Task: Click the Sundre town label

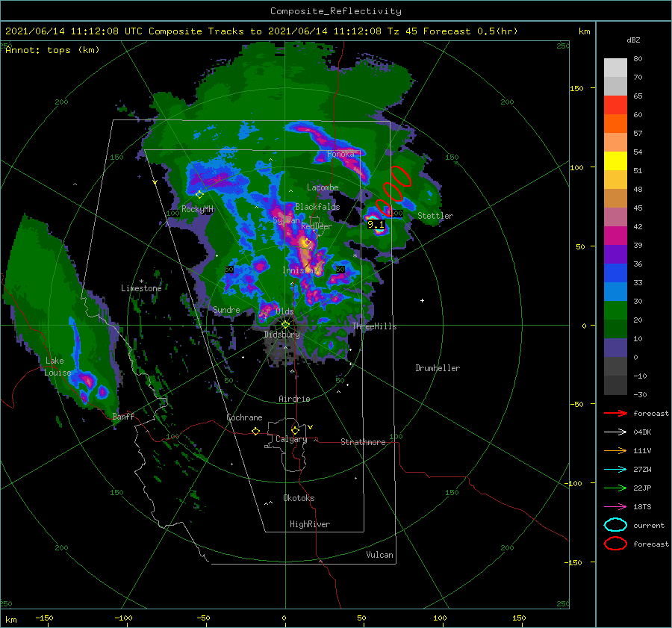Action: pyautogui.click(x=226, y=309)
